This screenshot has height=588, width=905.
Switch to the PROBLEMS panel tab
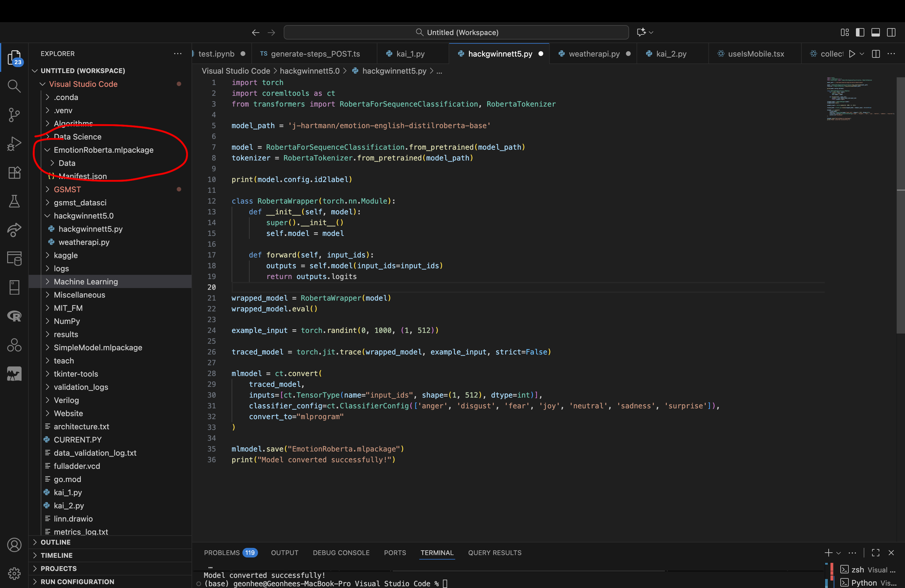pos(222,553)
